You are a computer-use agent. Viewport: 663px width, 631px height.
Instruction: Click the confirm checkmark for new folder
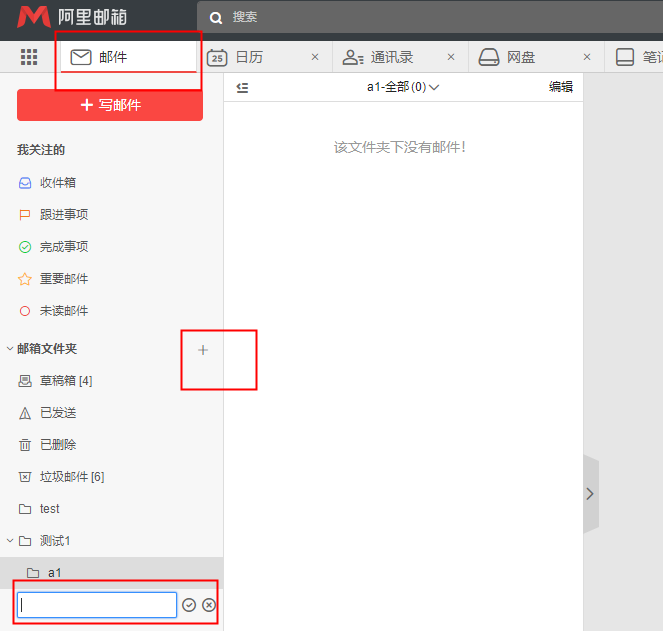tap(189, 605)
